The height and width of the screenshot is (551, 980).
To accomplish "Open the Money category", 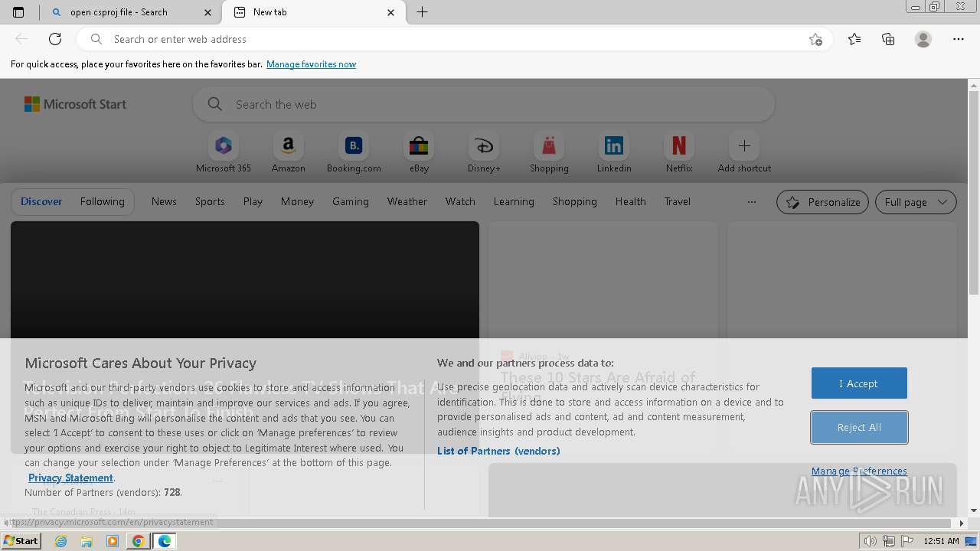I will point(297,201).
